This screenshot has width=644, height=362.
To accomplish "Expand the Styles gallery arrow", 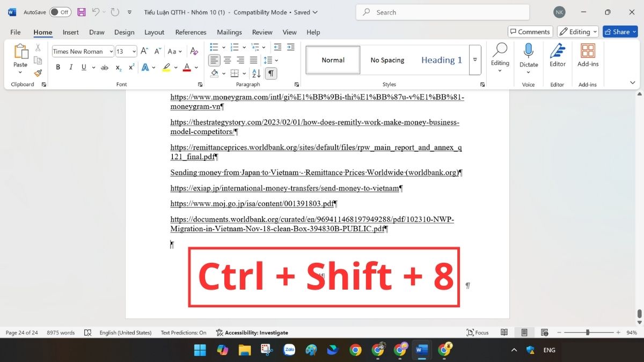I will (475, 60).
